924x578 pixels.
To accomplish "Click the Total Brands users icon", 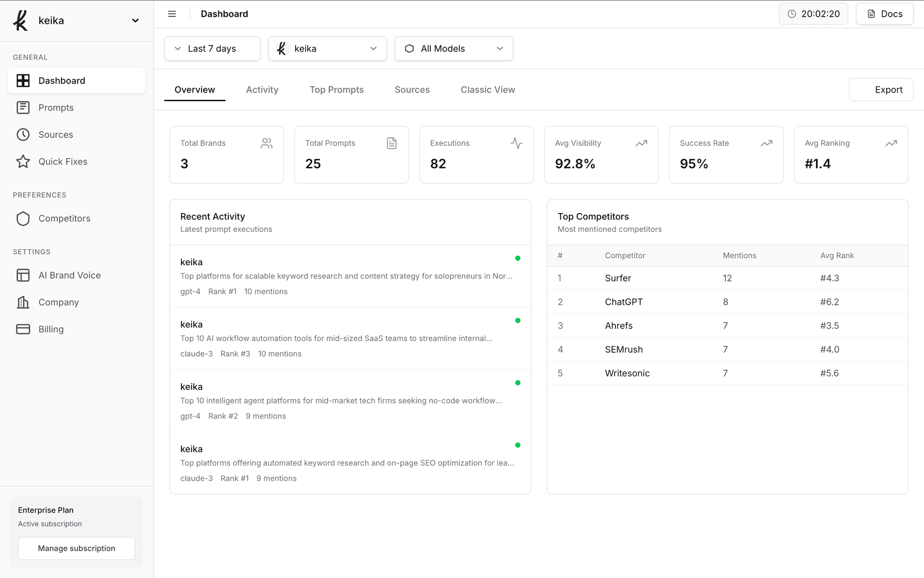I will coord(267,143).
